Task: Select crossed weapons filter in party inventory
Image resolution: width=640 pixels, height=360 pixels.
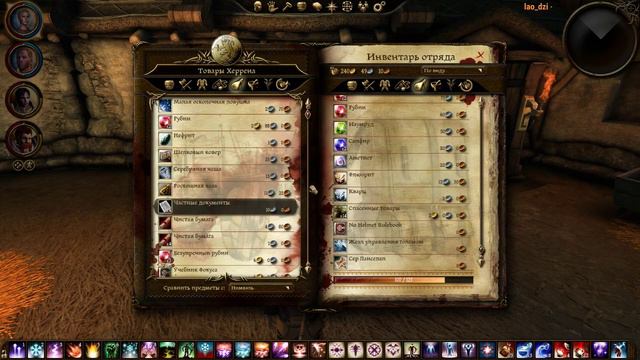Action: pos(368,85)
